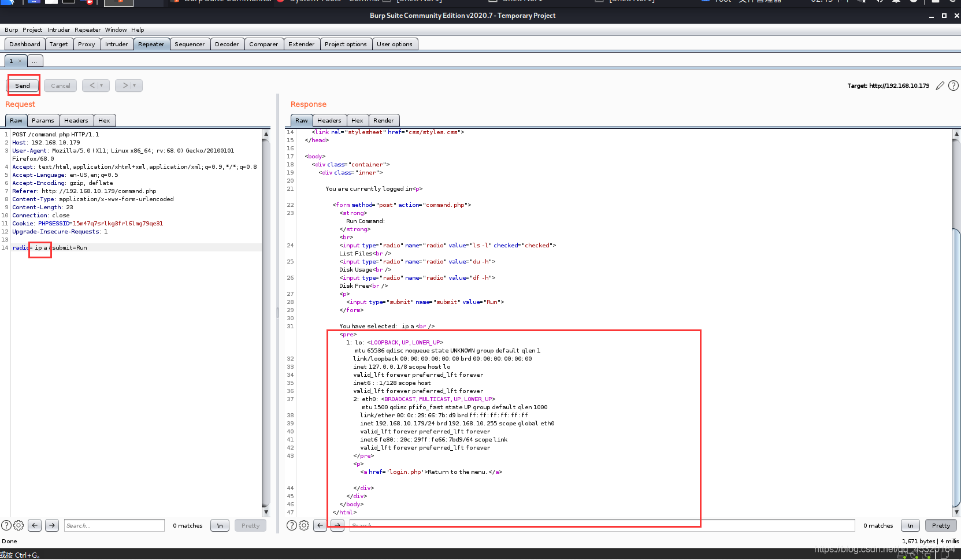
Task: Go forward in Repeater request history
Action: pyautogui.click(x=125, y=86)
